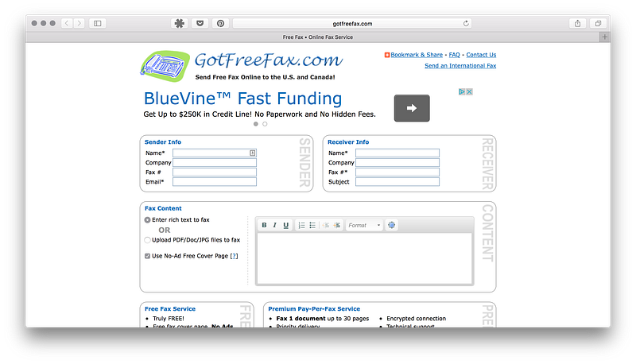This screenshot has height=364, width=636.
Task: Select the Free Fax • Online Fax Service tab
Action: point(317,37)
